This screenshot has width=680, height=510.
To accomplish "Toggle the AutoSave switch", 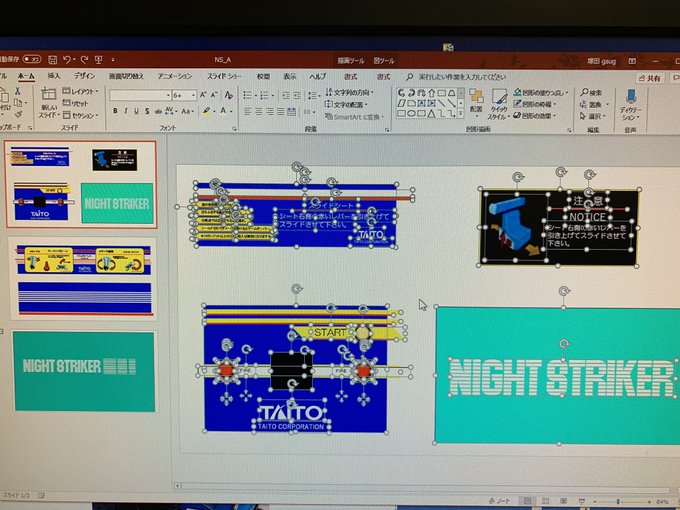I will [32, 59].
